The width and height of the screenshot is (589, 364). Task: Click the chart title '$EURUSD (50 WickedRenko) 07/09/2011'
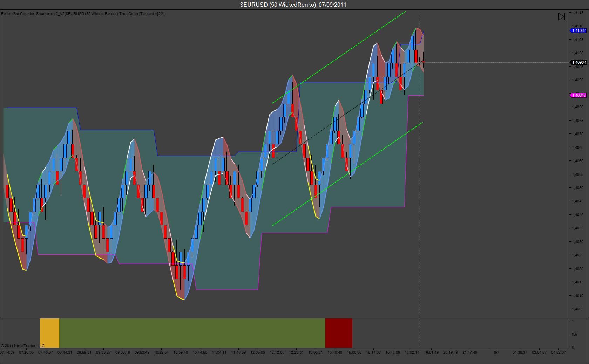click(293, 5)
